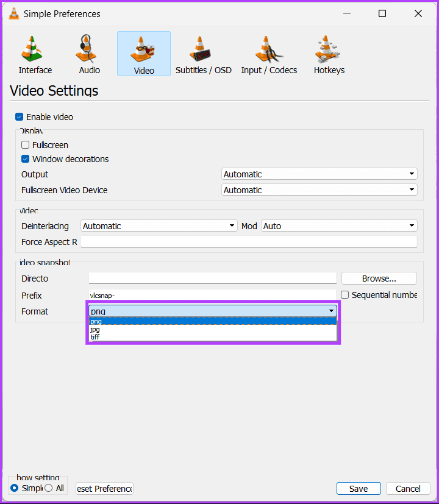Open Subtitles / OSD preferences icon
The height and width of the screenshot is (504, 439).
coord(200,49)
